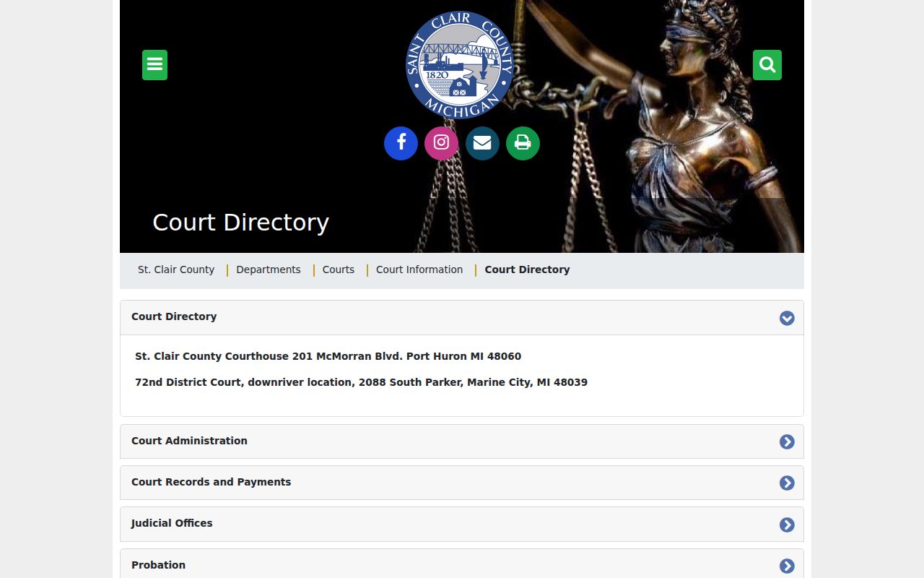
Task: Open Court Information breadcrumb link
Action: point(419,269)
